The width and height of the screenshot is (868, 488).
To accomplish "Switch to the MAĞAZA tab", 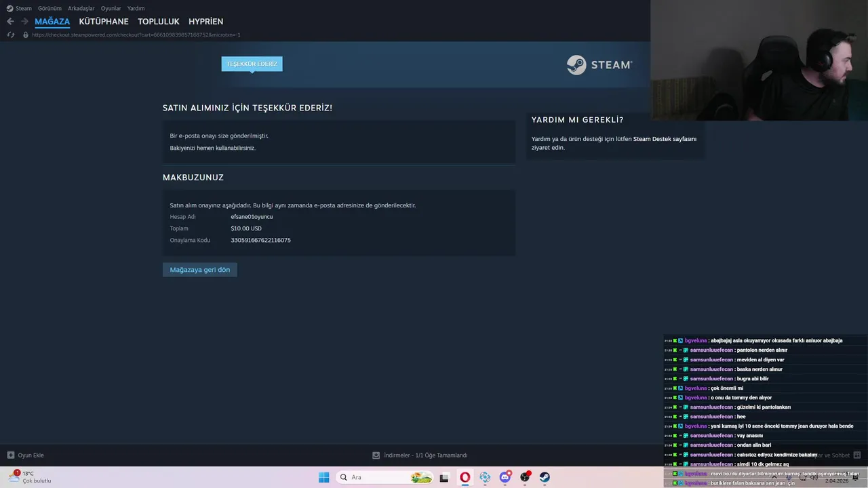I will [x=52, y=22].
